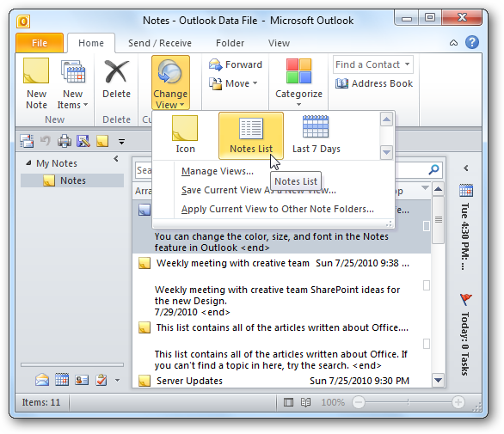504x434 pixels.
Task: Go to Contacts in navigation pane
Action: tap(82, 381)
